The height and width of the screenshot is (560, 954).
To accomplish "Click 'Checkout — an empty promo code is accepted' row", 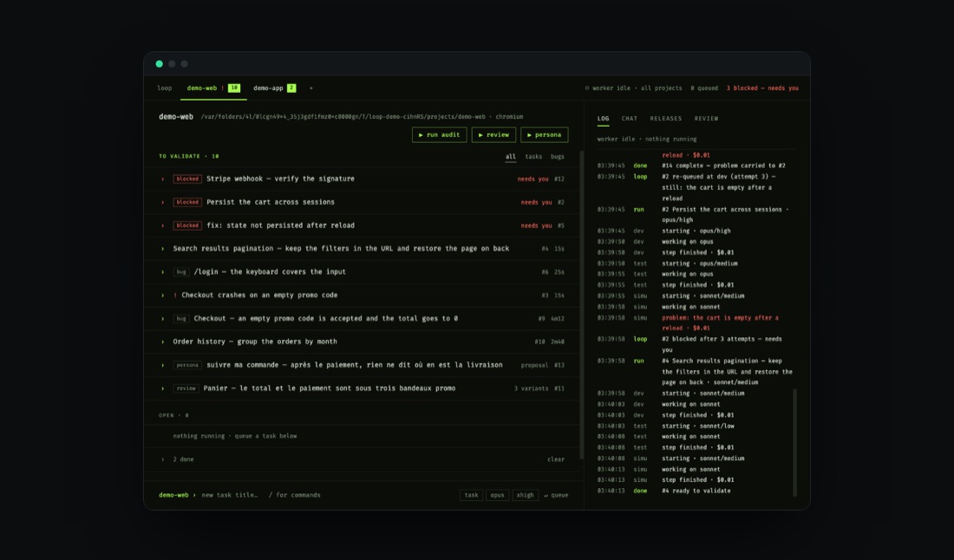I will (363, 319).
